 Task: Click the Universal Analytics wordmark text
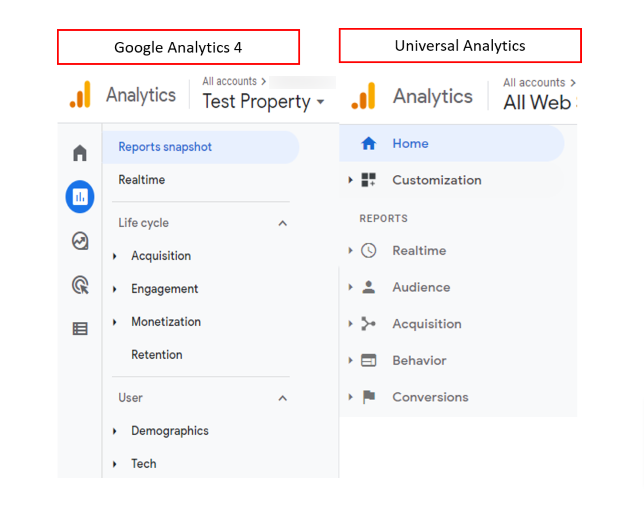coord(433,97)
